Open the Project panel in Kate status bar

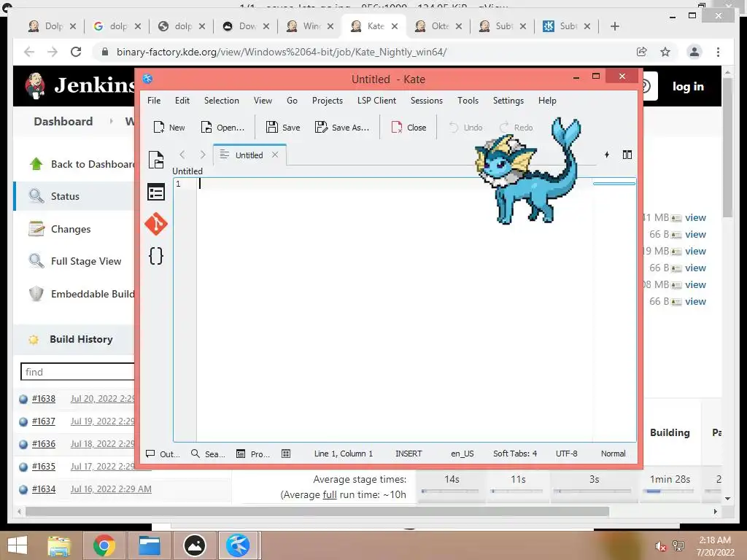(253, 454)
